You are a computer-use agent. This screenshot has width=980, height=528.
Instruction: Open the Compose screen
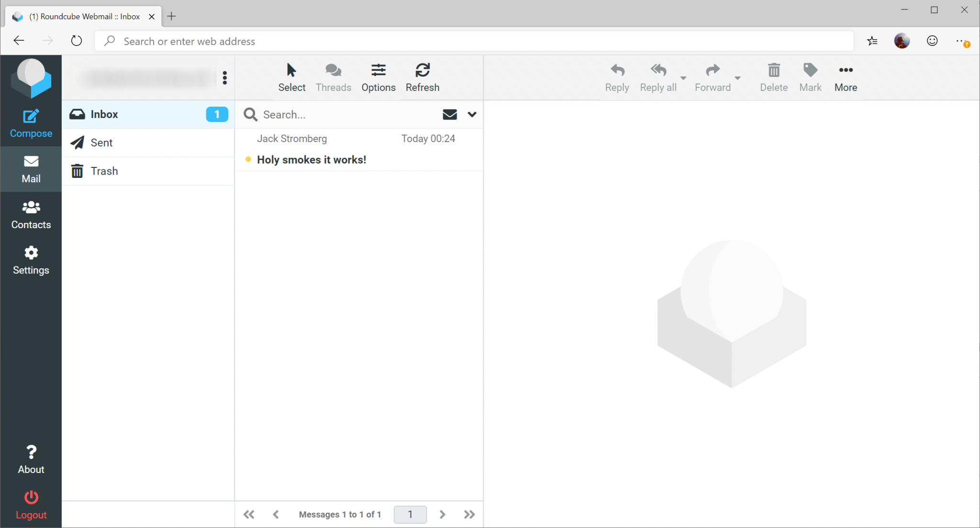click(31, 123)
